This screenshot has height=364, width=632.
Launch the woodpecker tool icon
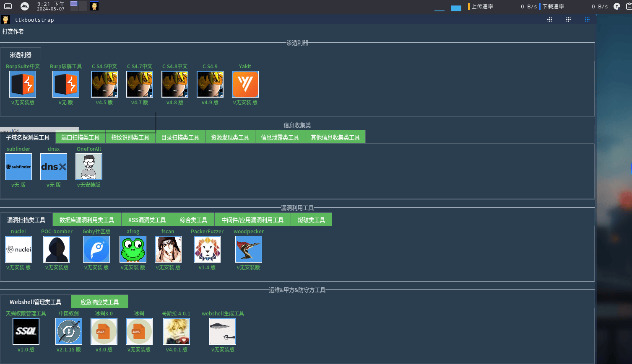[x=249, y=249]
